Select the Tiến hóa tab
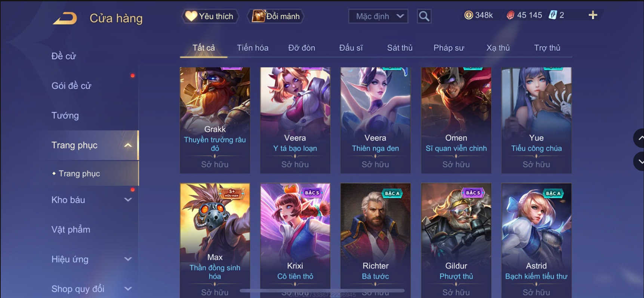 point(252,48)
